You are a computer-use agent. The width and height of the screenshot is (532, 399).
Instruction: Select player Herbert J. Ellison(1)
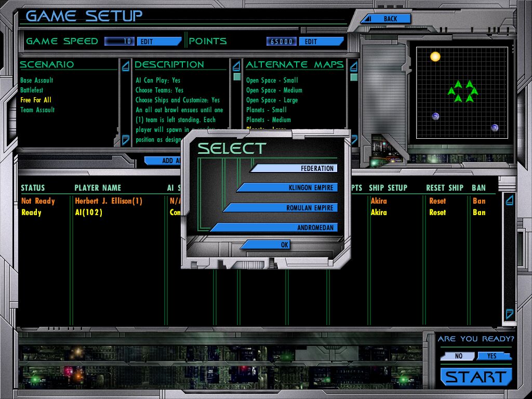[109, 201]
